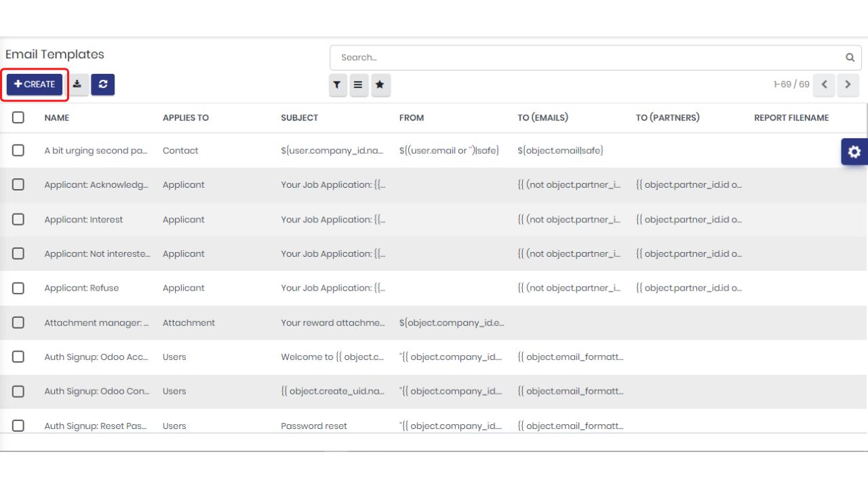Click the import/download records icon
This screenshot has height=488, width=868.
point(77,85)
